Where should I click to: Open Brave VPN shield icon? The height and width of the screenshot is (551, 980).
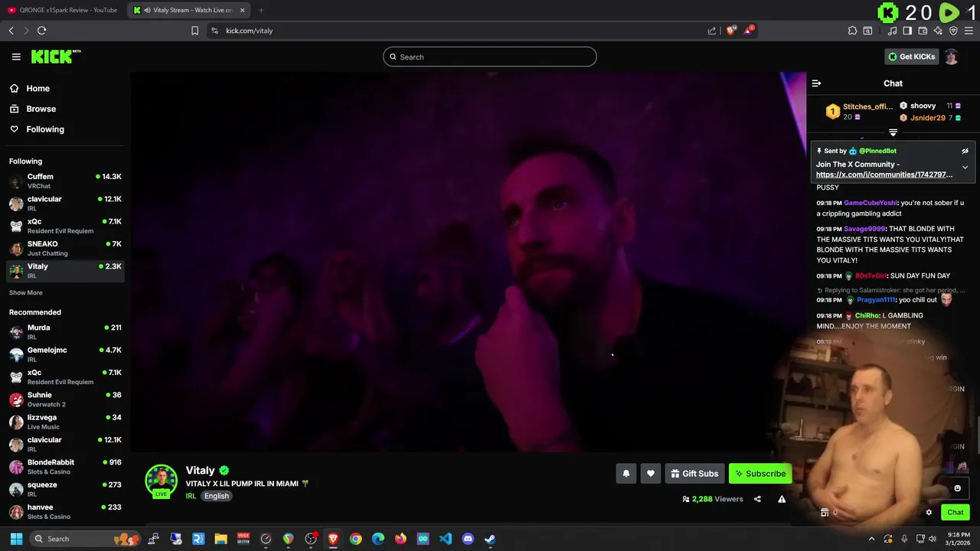click(953, 31)
